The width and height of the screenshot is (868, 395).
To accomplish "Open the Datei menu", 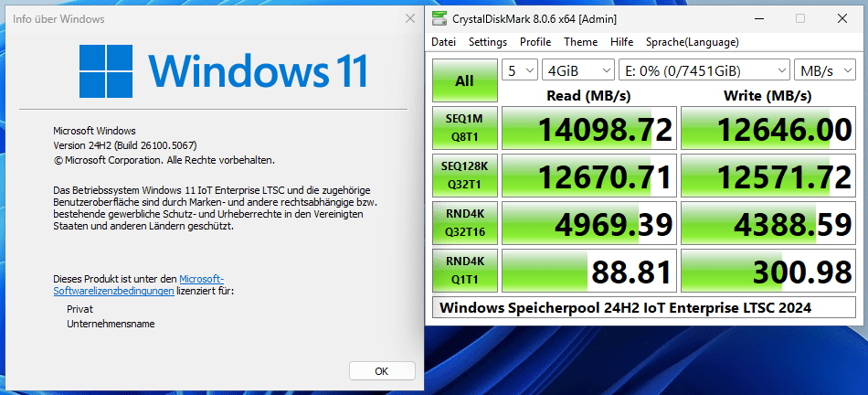I will click(443, 42).
